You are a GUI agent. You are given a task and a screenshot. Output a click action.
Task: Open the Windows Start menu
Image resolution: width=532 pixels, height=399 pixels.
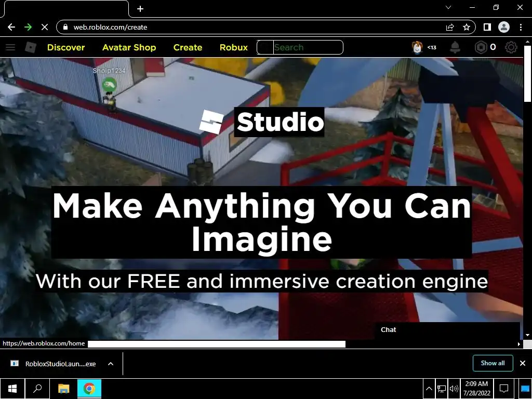[x=12, y=389]
